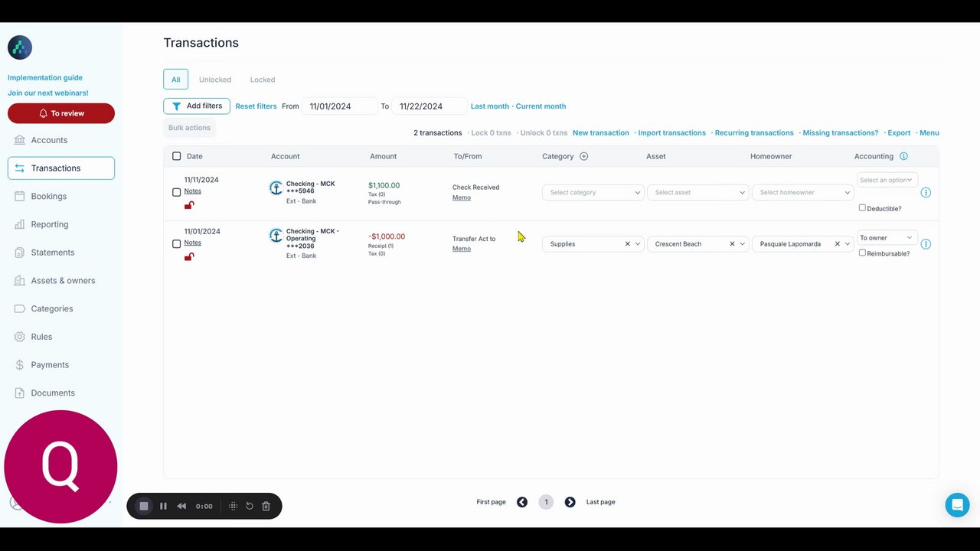Open the chat support bubble icon
The image size is (980, 551).
(x=957, y=505)
